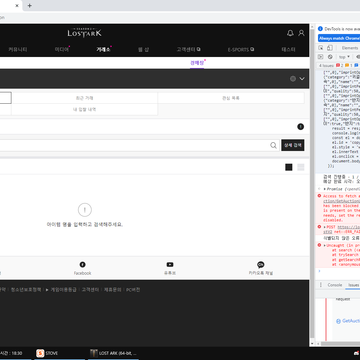Toggle DevTools device toolbar icon

point(329,48)
